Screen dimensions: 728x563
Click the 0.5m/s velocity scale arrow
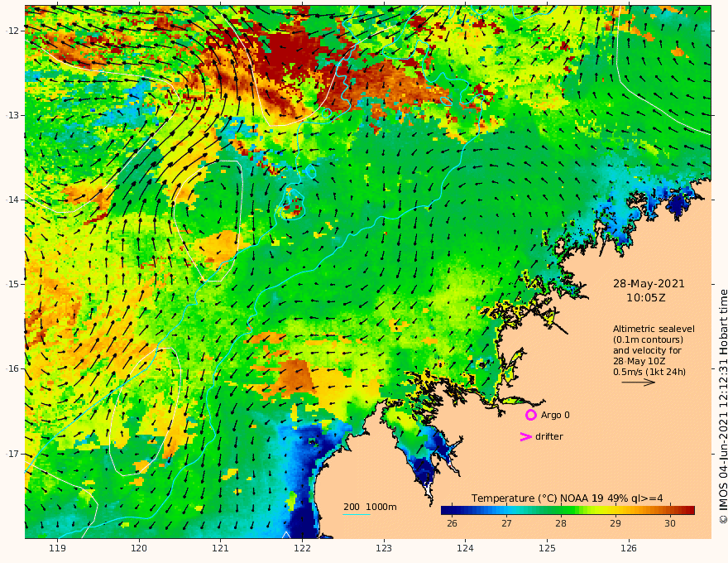pyautogui.click(x=639, y=383)
